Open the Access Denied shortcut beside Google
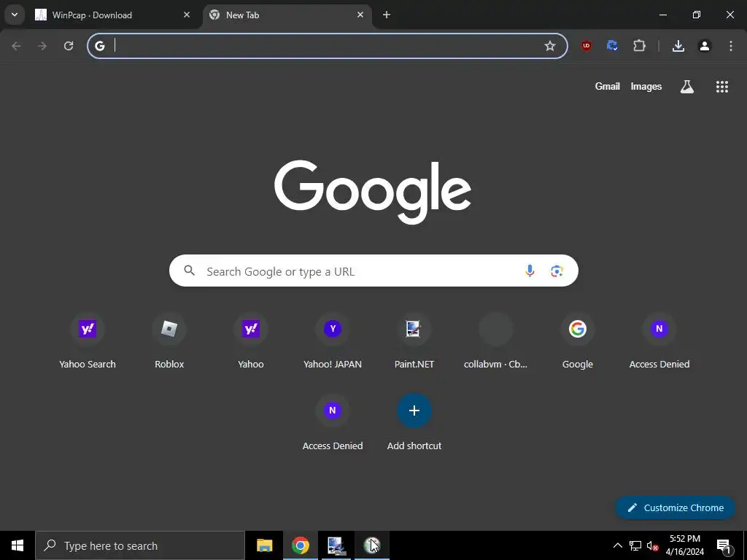Viewport: 747px width, 560px height. [x=659, y=341]
